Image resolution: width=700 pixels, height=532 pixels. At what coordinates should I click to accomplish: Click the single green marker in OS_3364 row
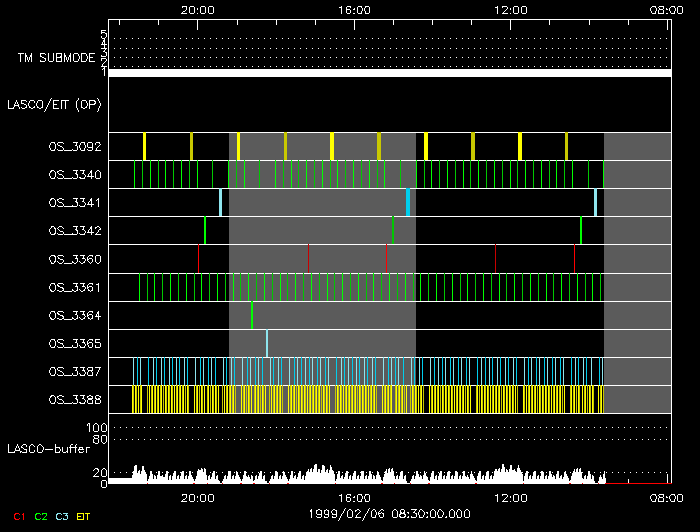coord(252,315)
